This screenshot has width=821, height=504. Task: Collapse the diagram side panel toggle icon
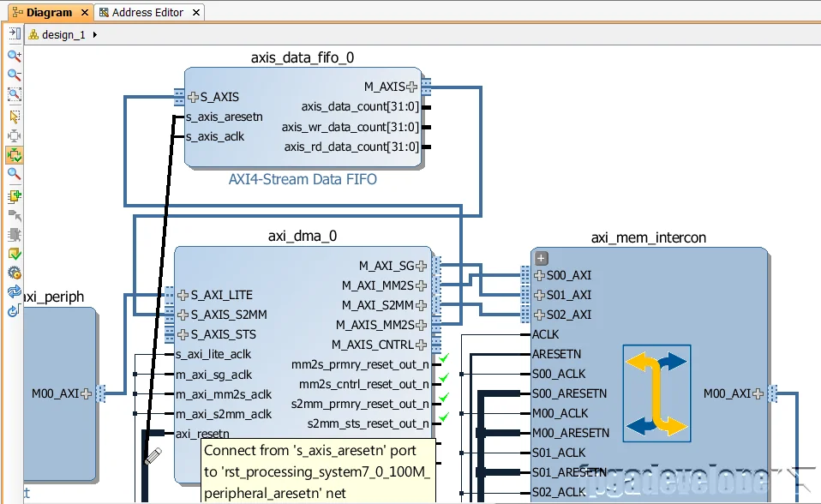pyautogui.click(x=15, y=34)
